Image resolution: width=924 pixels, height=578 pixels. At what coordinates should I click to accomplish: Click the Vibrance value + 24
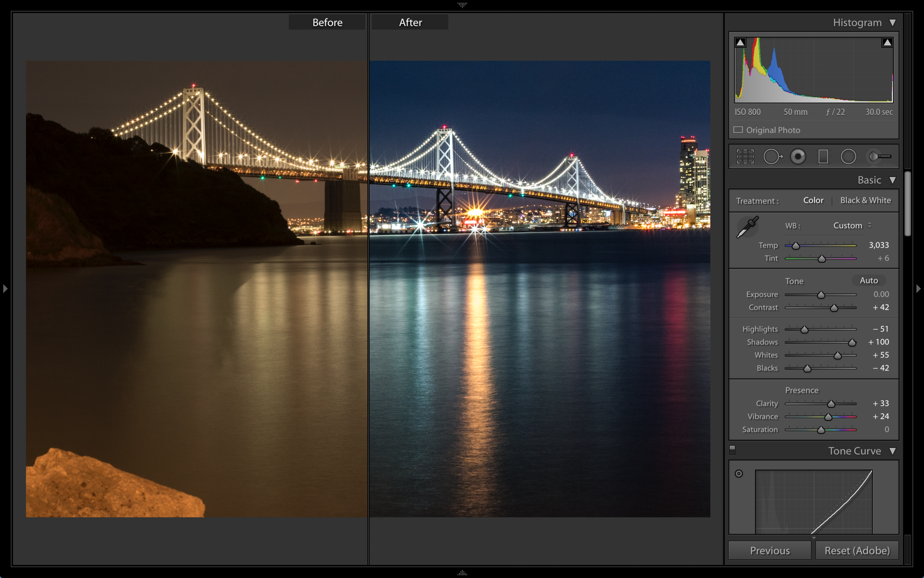coord(880,417)
